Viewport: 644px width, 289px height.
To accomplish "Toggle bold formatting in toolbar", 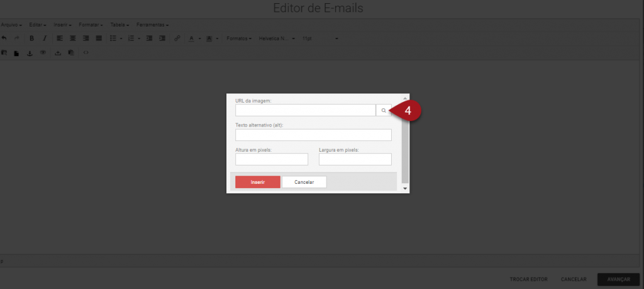I will pos(31,38).
